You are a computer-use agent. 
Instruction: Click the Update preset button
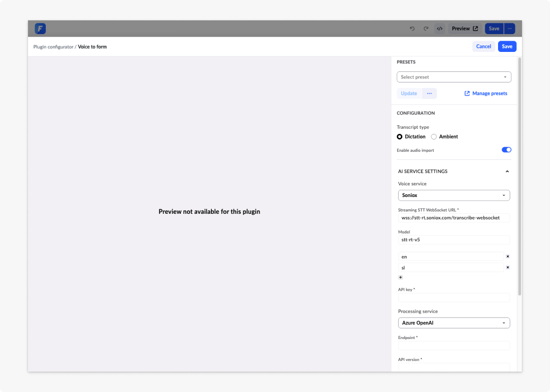408,93
